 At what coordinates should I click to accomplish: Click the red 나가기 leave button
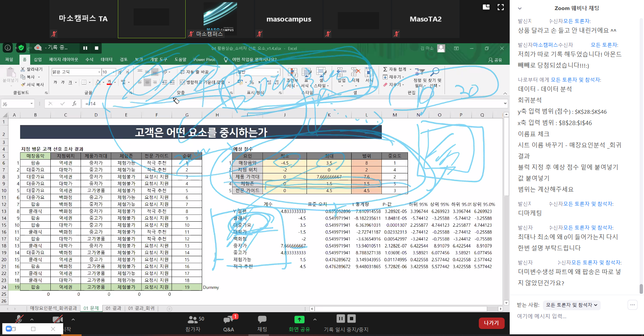pyautogui.click(x=491, y=323)
